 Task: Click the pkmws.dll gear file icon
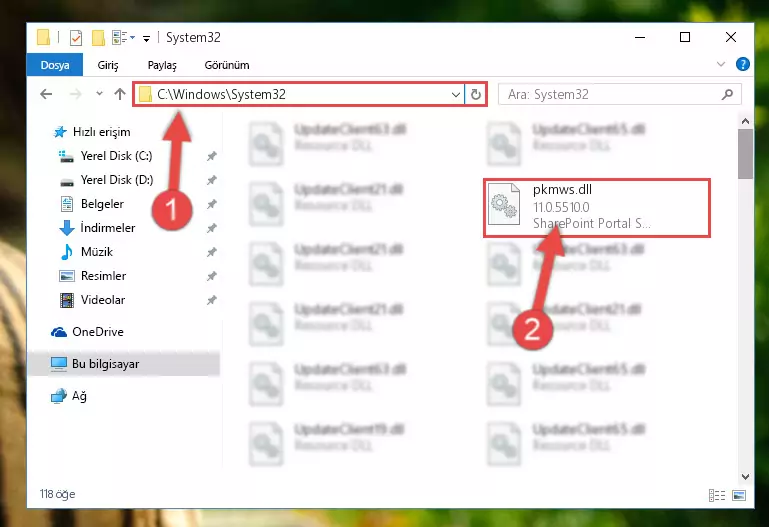[x=504, y=204]
